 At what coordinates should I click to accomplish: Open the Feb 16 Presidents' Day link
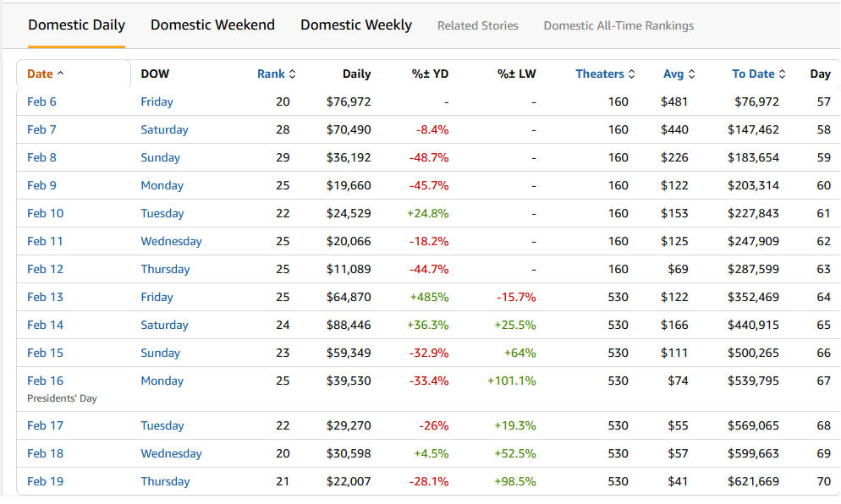coord(45,381)
